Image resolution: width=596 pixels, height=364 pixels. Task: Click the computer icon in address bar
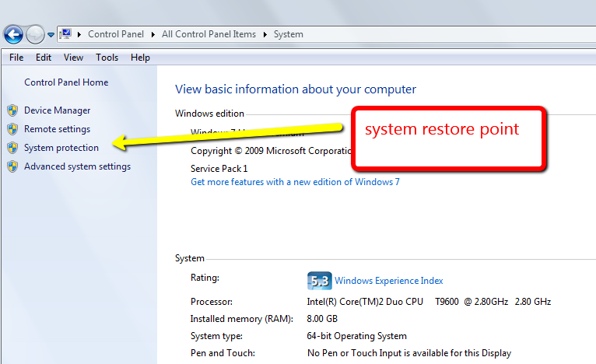click(x=65, y=34)
